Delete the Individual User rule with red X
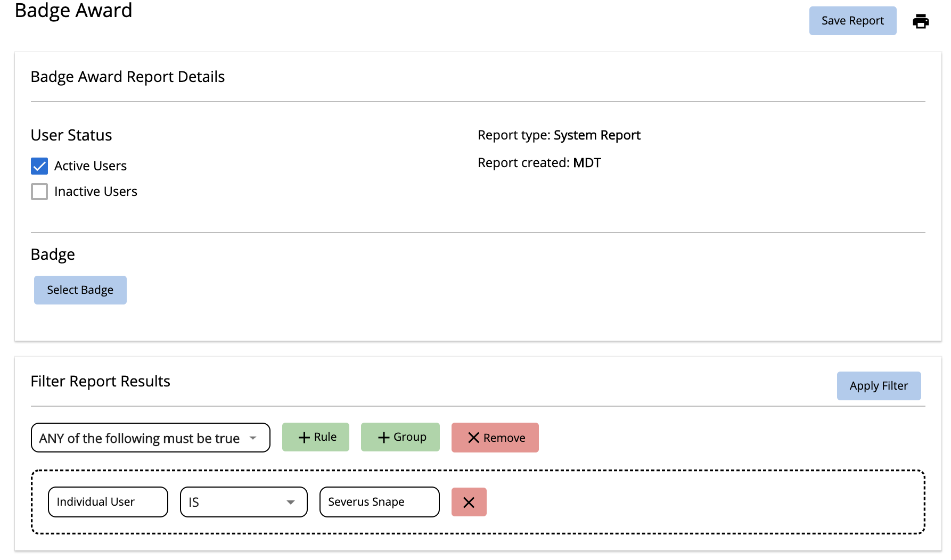Image resolution: width=951 pixels, height=560 pixels. [469, 502]
